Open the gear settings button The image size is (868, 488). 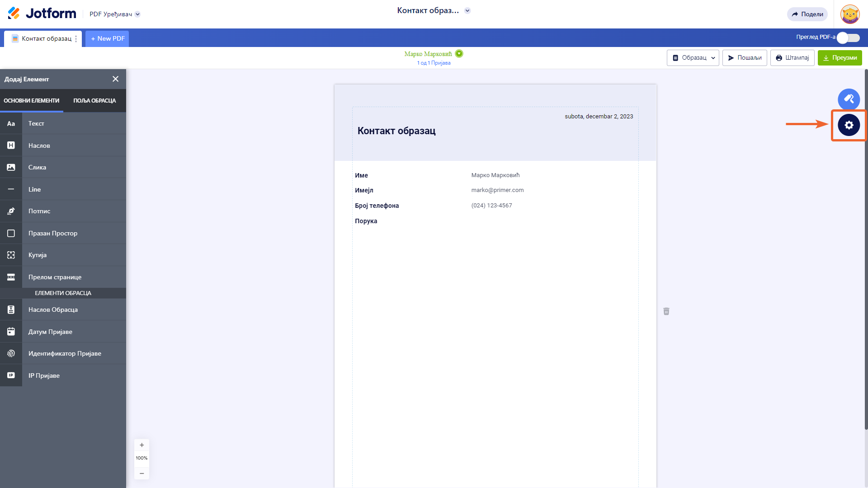[x=849, y=125]
